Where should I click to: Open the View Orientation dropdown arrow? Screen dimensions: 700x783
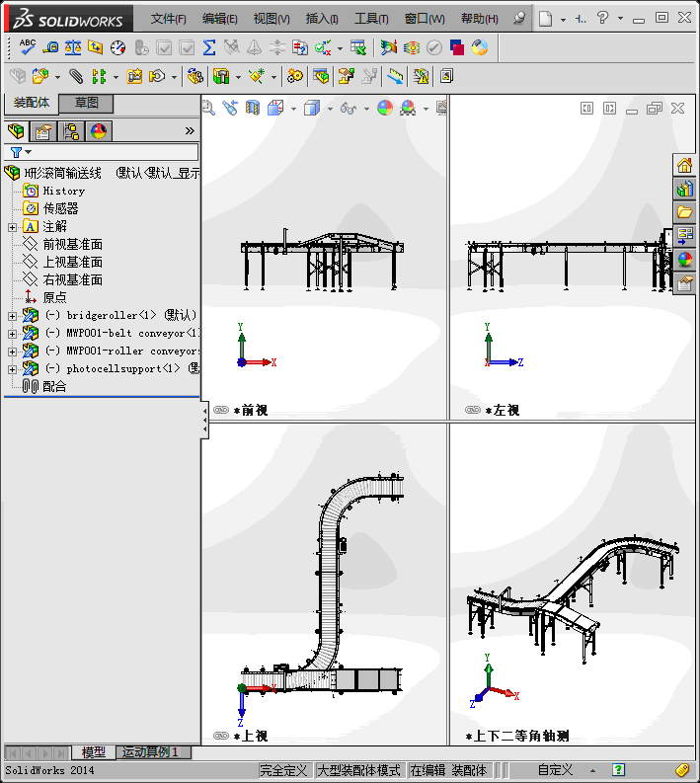[x=293, y=109]
